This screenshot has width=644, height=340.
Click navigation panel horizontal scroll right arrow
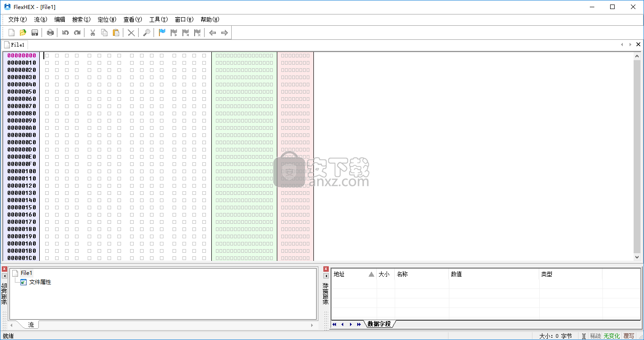312,325
